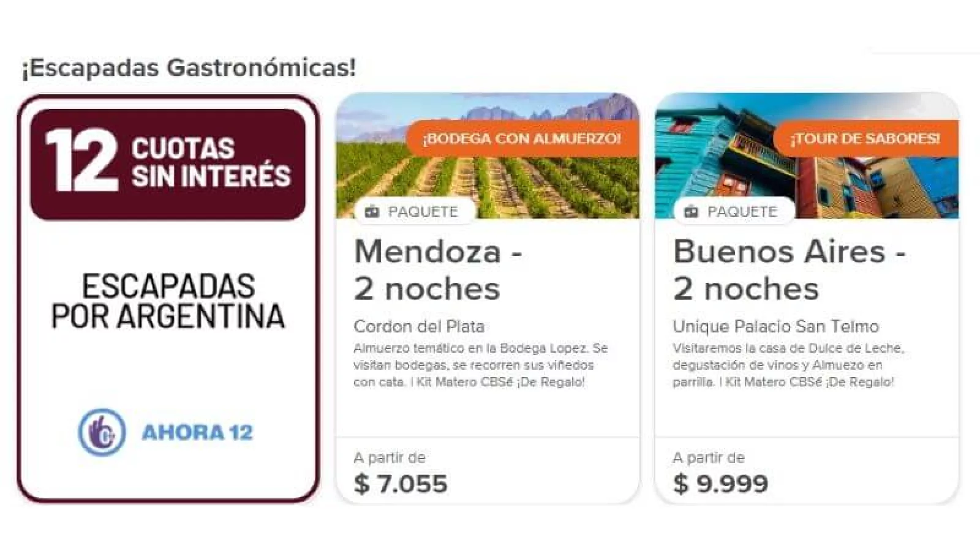Screen dimensions: 980x551
Task: Click the ¡Bodega con almuerzo! orange tag
Action: [x=521, y=138]
